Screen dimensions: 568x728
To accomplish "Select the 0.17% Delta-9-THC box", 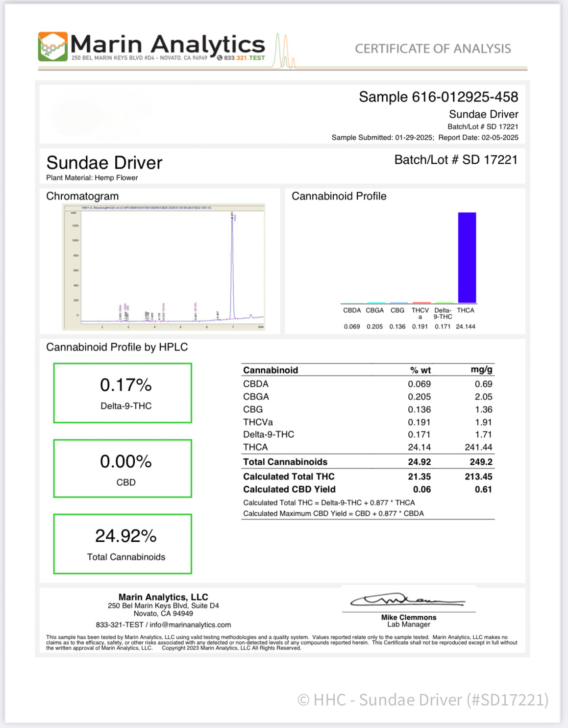I will (x=123, y=393).
